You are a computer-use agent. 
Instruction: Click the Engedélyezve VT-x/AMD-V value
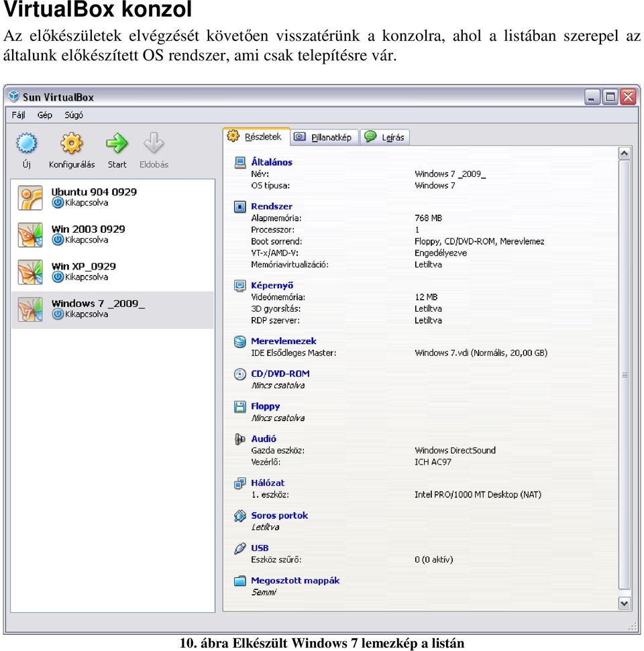click(441, 253)
